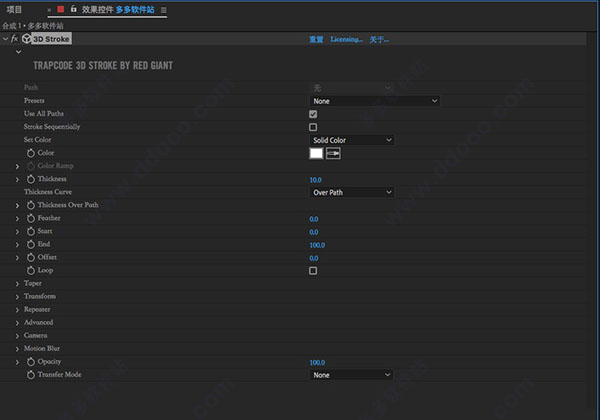The width and height of the screenshot is (600, 420).
Task: Open the Licensing... link
Action: pos(346,39)
